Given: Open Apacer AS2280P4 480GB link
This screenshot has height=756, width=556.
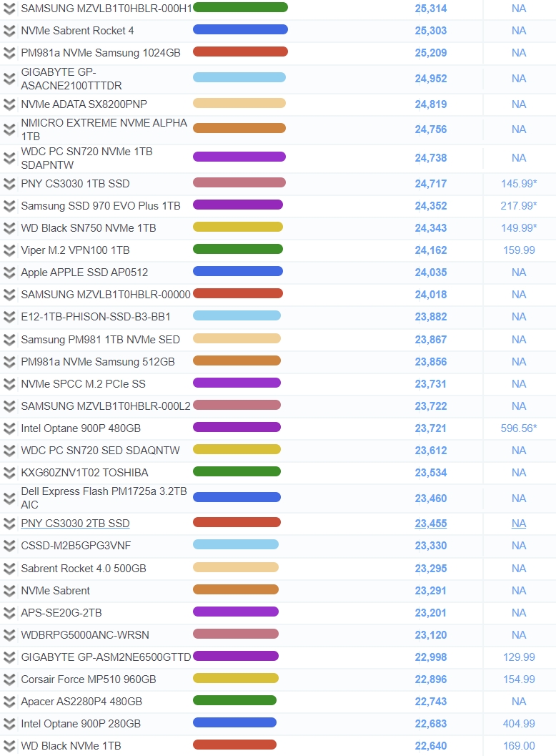Looking at the screenshot, I should coord(81,702).
